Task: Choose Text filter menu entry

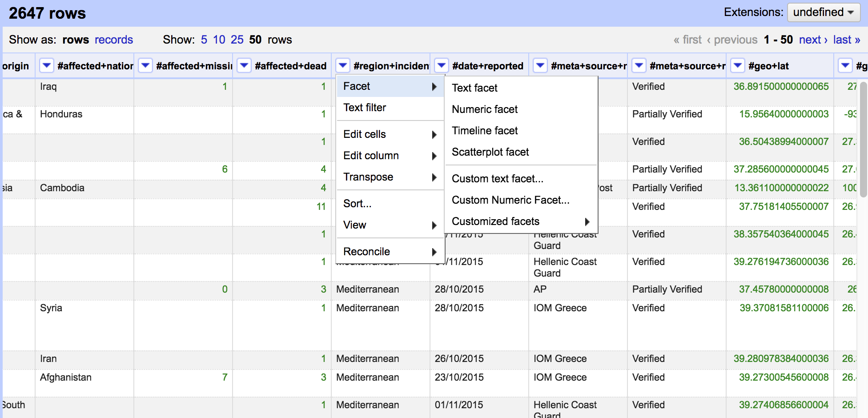Action: [390, 108]
